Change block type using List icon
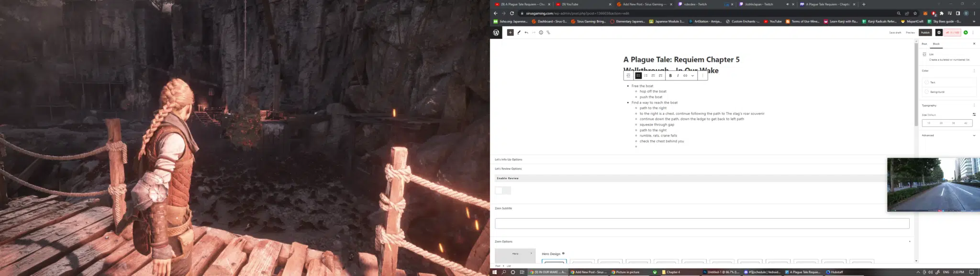The image size is (980, 276). pos(628,76)
